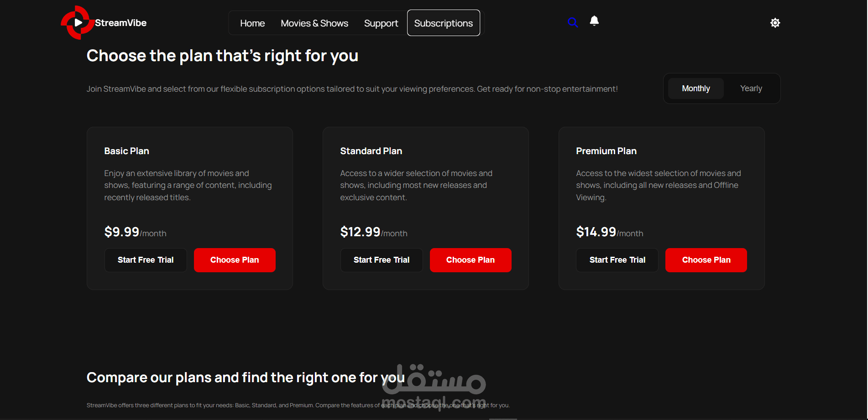
Task: Choose the Standard Plan
Action: 471,260
